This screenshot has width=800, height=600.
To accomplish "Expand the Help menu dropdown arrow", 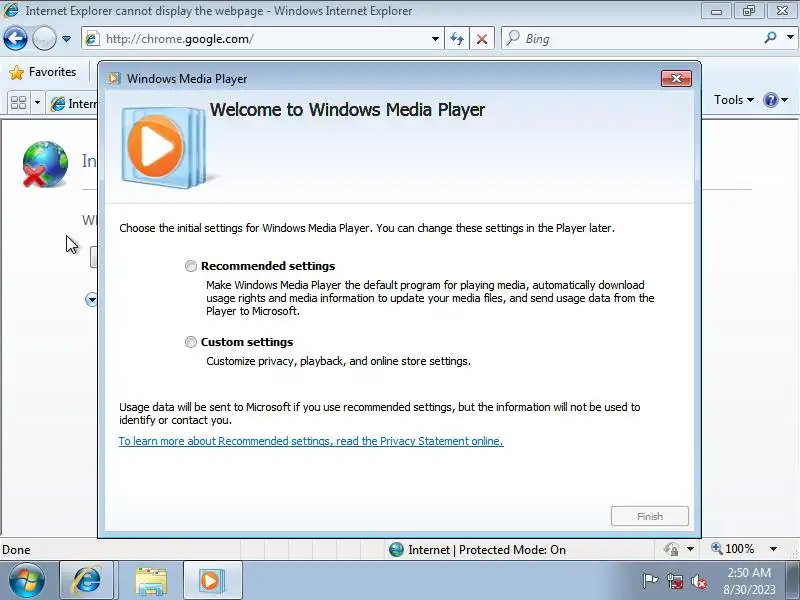I will (x=785, y=100).
